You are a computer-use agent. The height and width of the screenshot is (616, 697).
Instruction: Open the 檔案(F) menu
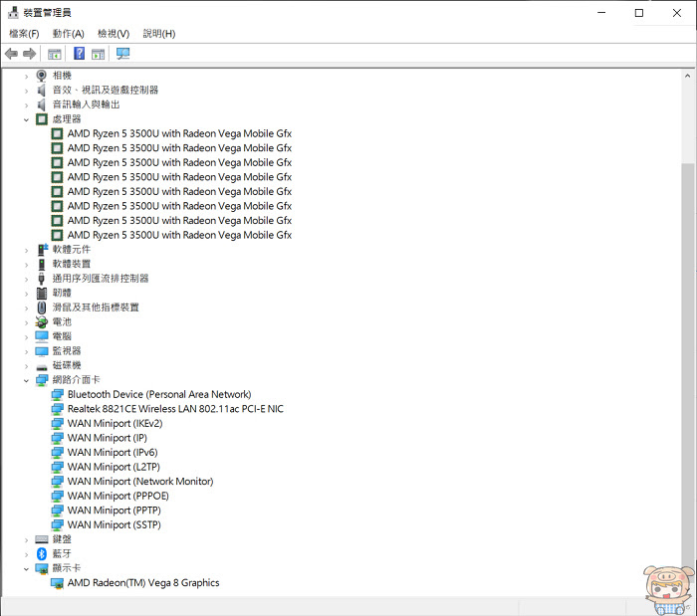[24, 34]
